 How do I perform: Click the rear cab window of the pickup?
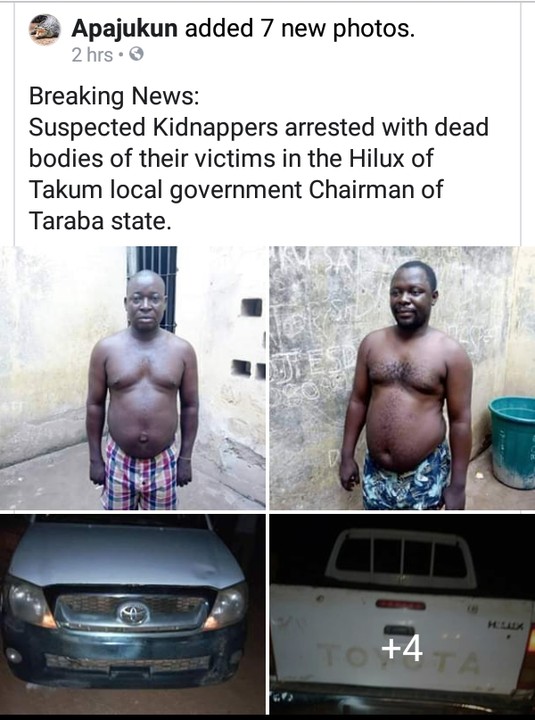pyautogui.click(x=400, y=558)
